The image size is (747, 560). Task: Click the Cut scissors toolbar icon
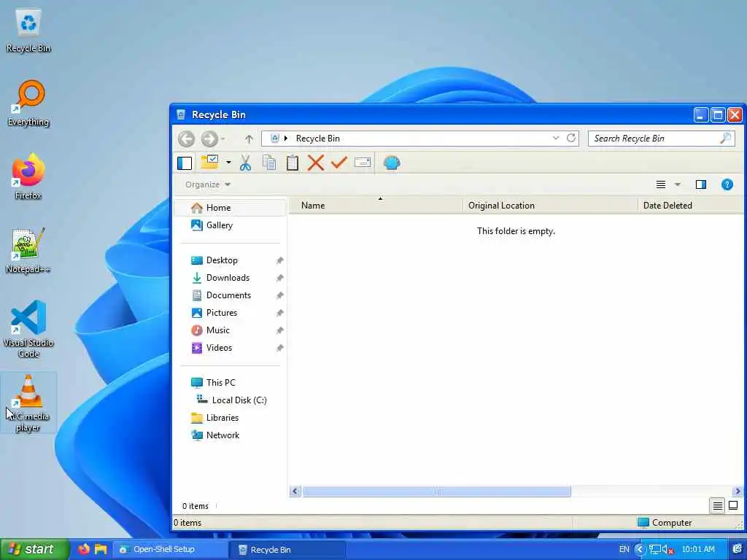(x=245, y=163)
